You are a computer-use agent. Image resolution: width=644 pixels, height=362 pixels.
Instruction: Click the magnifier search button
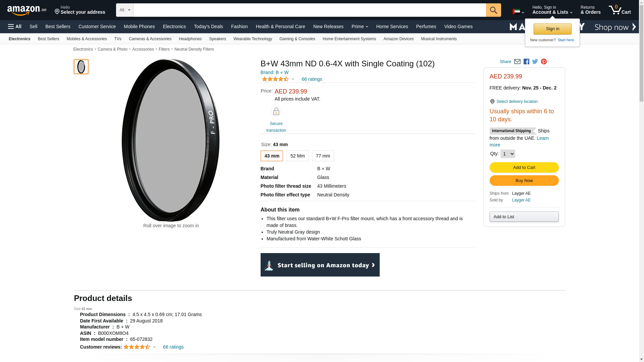[493, 10]
